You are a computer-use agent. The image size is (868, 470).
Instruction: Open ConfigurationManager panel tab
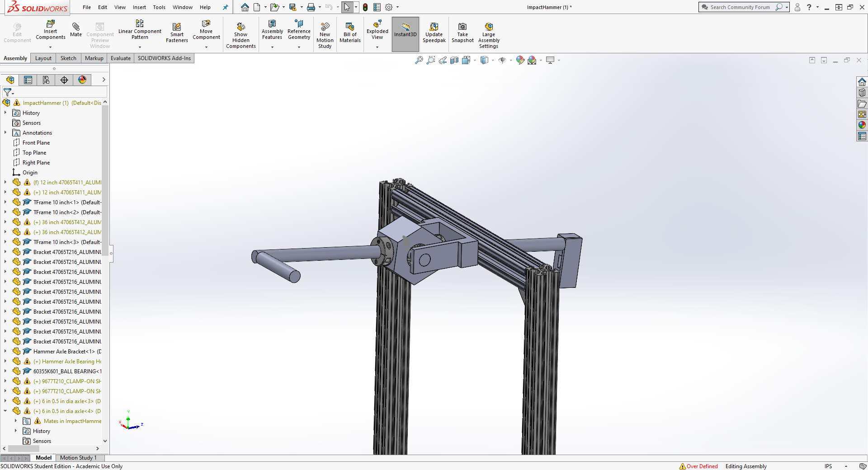pos(46,80)
